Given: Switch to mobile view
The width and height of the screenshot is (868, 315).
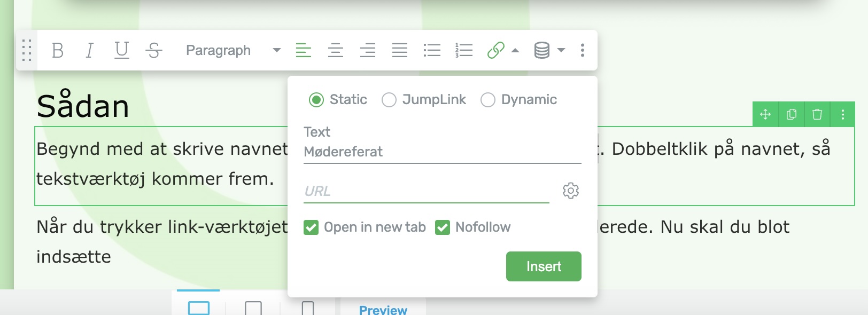Looking at the screenshot, I should coord(308,308).
